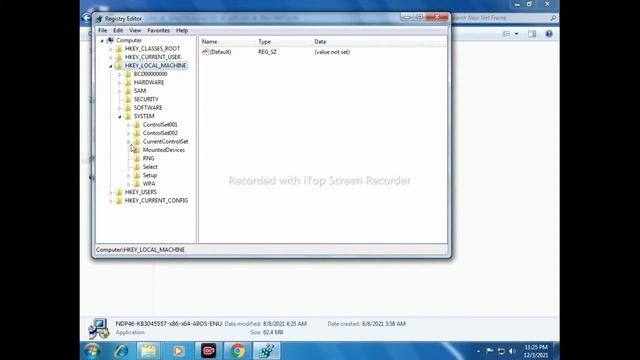Open the Favorites menu in Registry Editor
This screenshot has height=360, width=640.
(158, 31)
